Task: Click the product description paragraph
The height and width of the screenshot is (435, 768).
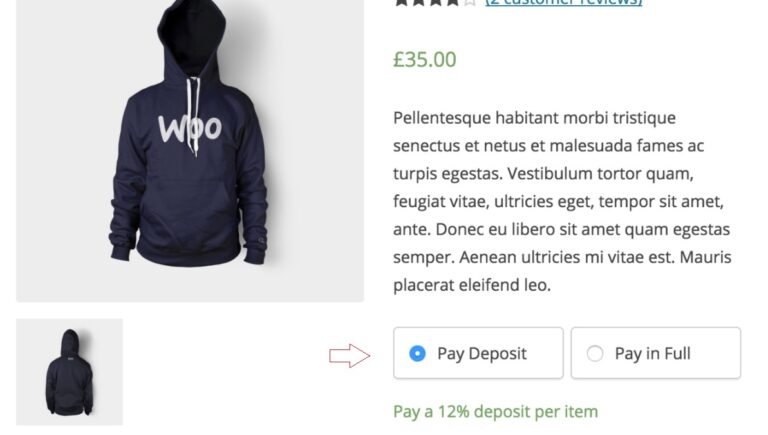Action: [x=562, y=201]
